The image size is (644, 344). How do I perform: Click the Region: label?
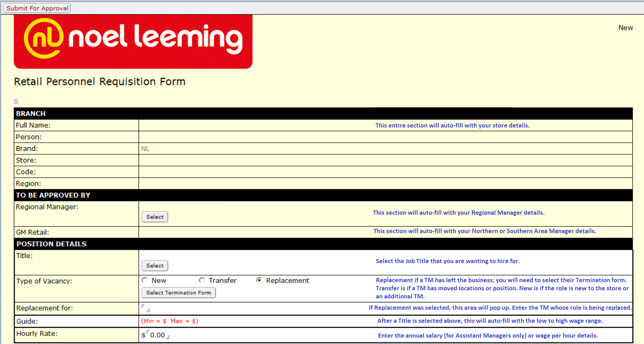pyautogui.click(x=28, y=184)
